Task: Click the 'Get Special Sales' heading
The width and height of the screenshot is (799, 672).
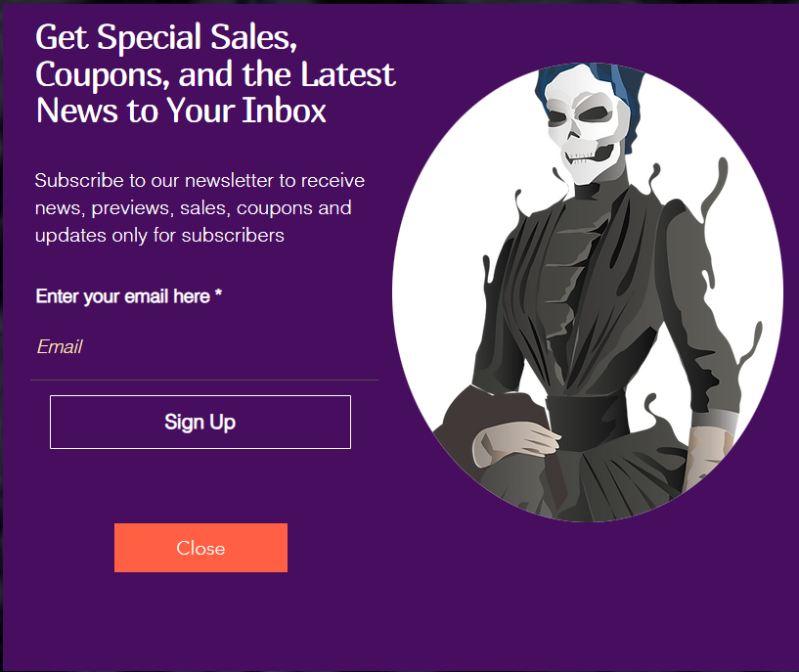Action: 166,38
